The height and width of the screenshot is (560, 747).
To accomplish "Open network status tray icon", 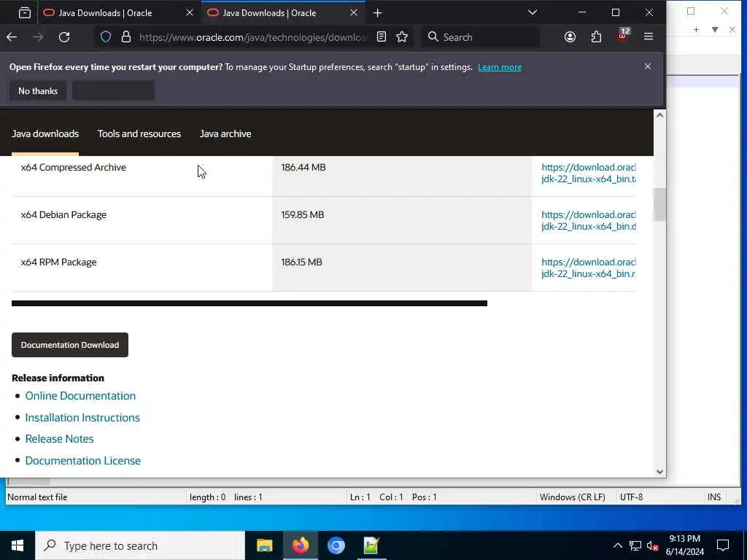I will [635, 545].
